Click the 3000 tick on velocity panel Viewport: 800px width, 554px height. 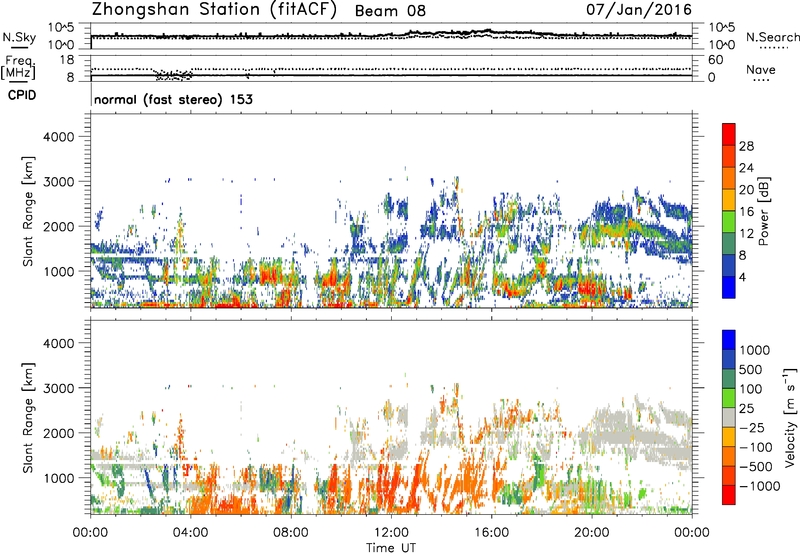[x=58, y=388]
